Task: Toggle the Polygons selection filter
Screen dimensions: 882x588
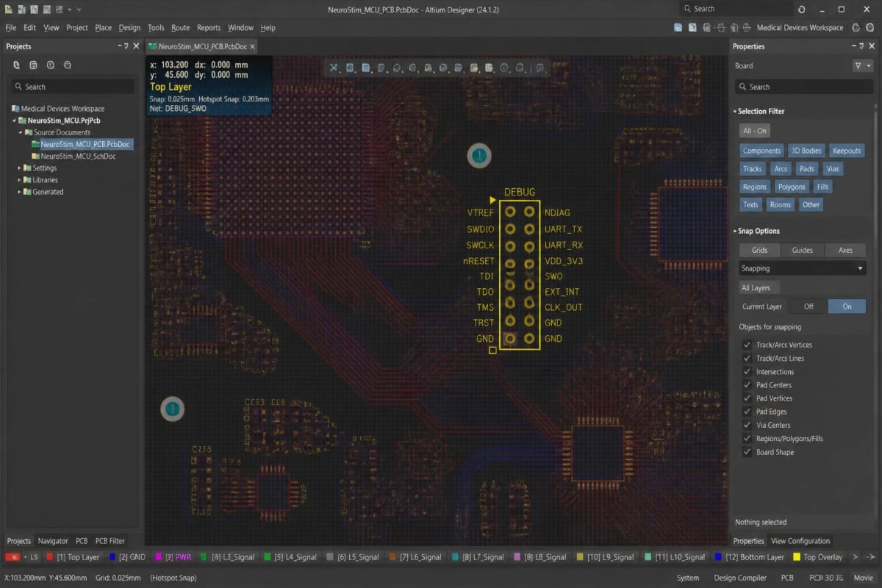Action: [x=792, y=187]
